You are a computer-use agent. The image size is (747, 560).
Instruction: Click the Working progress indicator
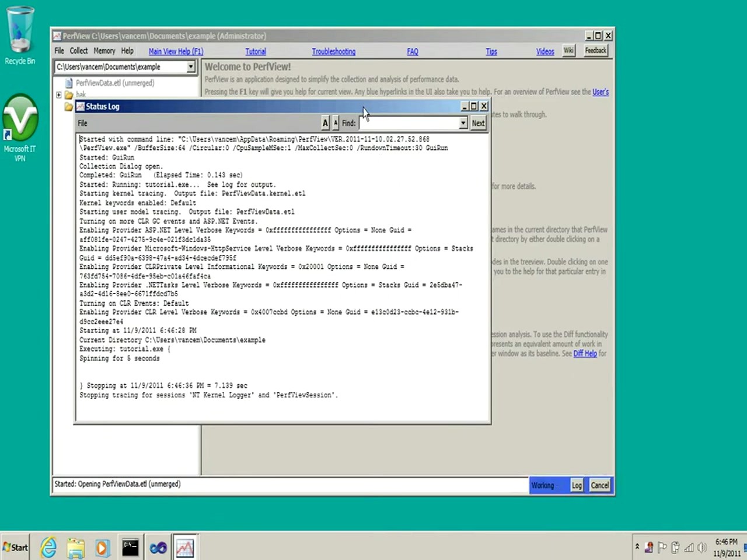pos(543,485)
